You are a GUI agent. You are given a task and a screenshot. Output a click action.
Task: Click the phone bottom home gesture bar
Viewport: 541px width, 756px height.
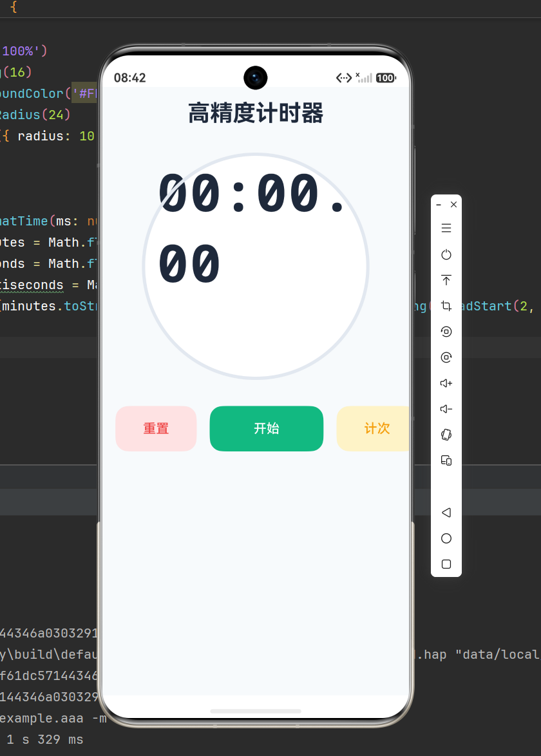pyautogui.click(x=256, y=711)
